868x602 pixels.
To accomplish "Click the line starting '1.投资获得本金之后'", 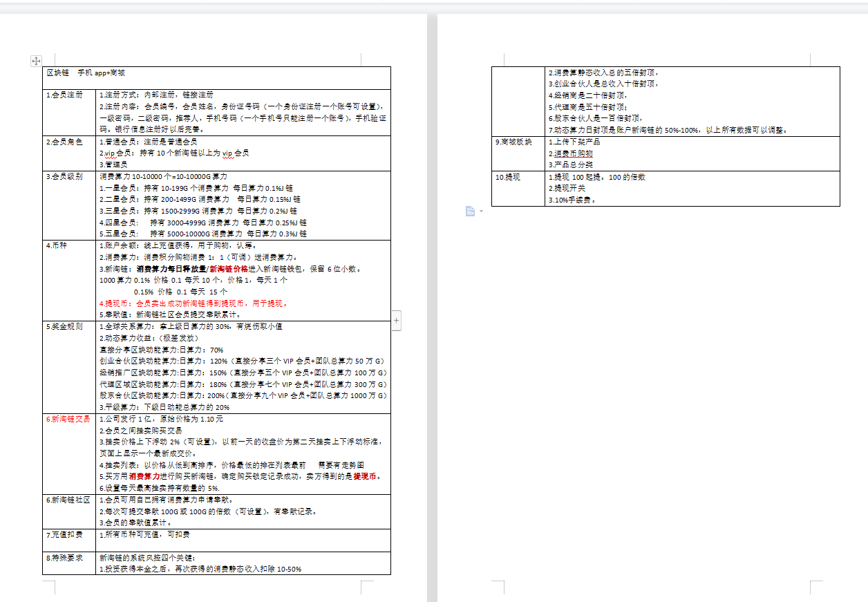I will [200, 570].
